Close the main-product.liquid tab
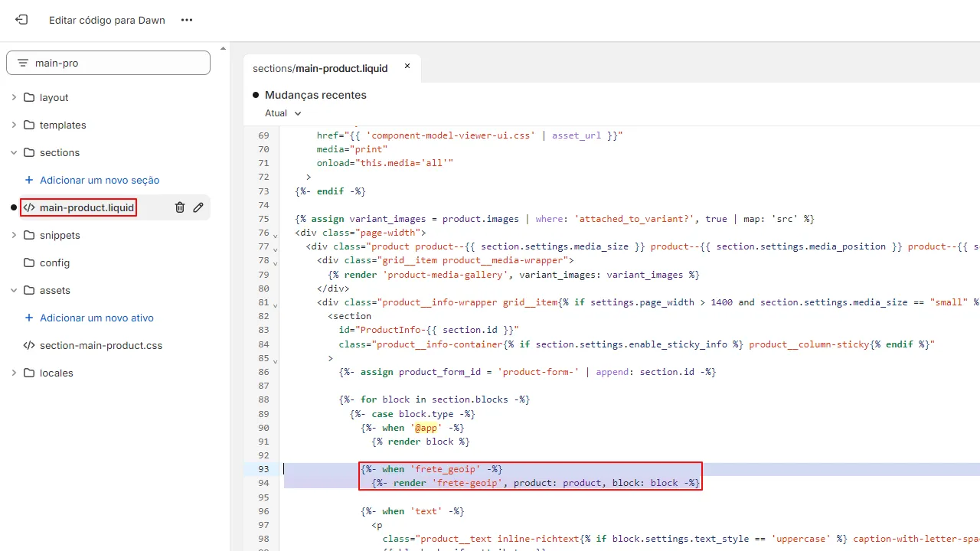Screen dimensions: 980x551 pyautogui.click(x=407, y=66)
